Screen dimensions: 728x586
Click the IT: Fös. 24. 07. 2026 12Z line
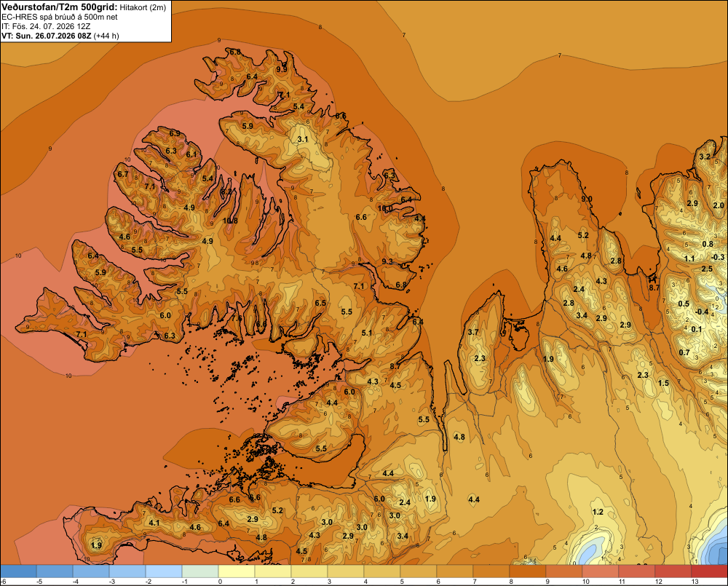click(46, 26)
